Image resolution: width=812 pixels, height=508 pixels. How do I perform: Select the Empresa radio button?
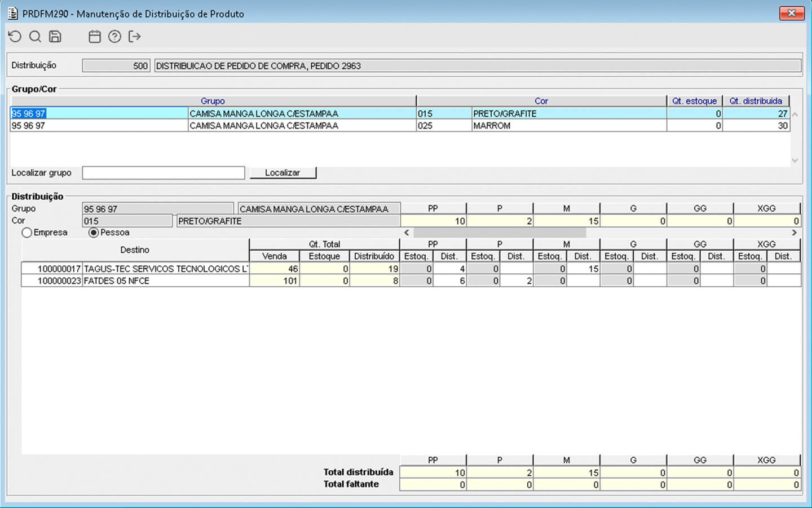[27, 233]
